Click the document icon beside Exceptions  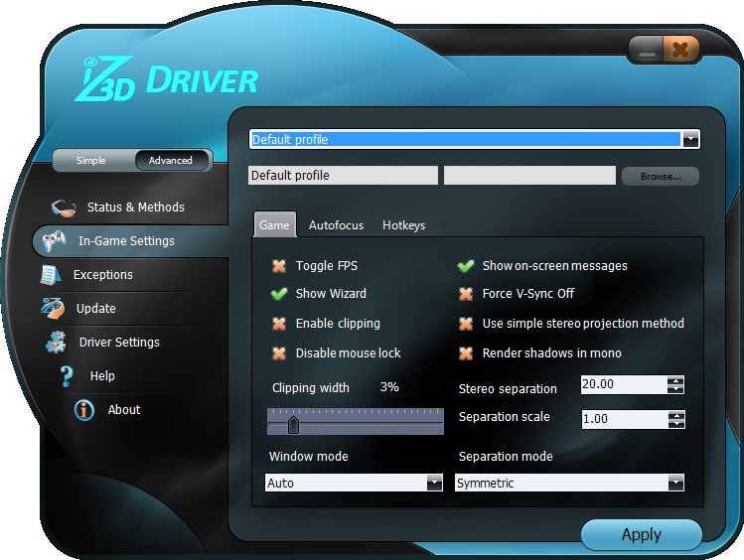[x=51, y=275]
